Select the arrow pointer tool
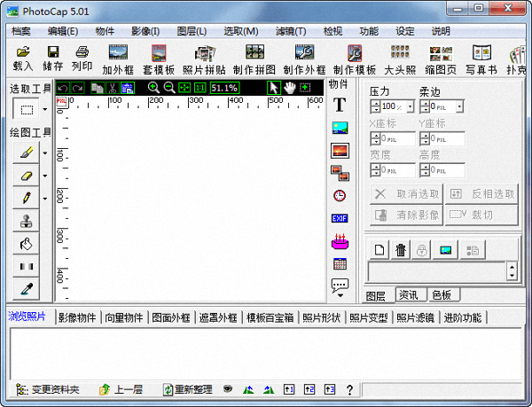 (x=274, y=88)
